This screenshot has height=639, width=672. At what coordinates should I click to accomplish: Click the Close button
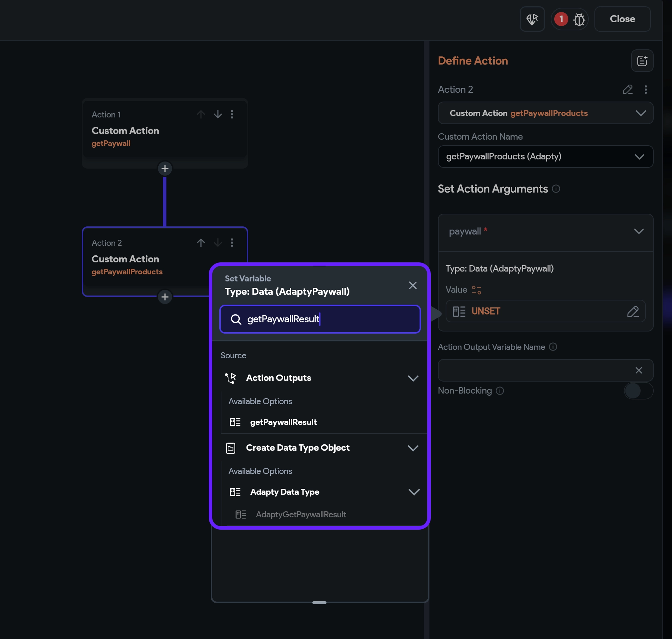tap(622, 19)
